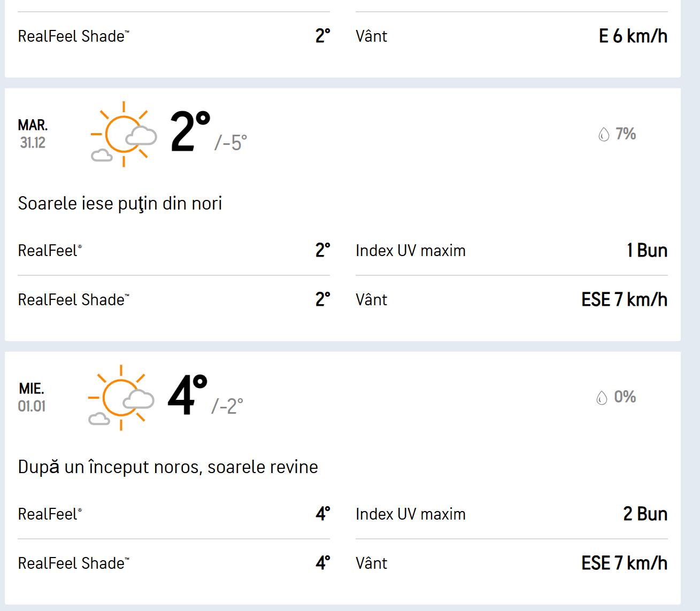Select "După un început noros, soarele revine" text
700x611 pixels.
[x=168, y=467]
